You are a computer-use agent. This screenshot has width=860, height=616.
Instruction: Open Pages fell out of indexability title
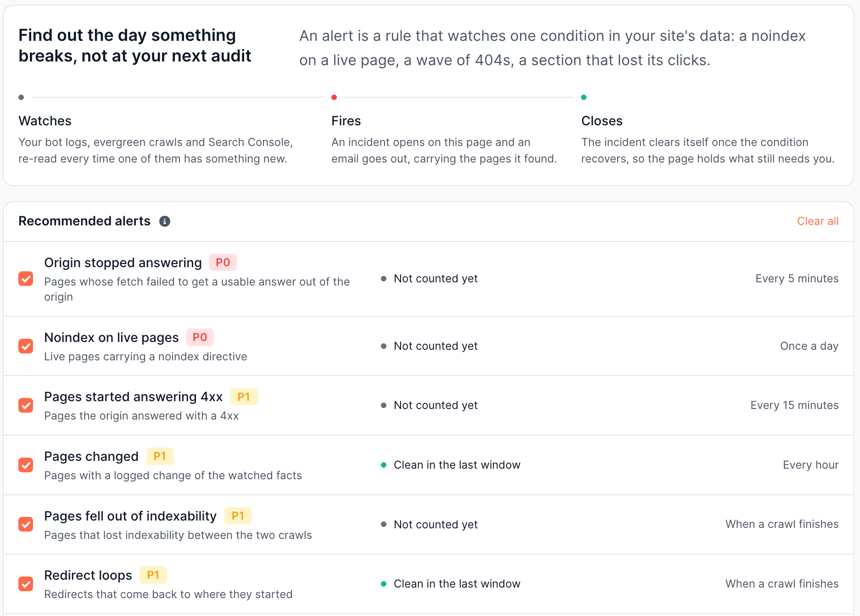coord(130,516)
